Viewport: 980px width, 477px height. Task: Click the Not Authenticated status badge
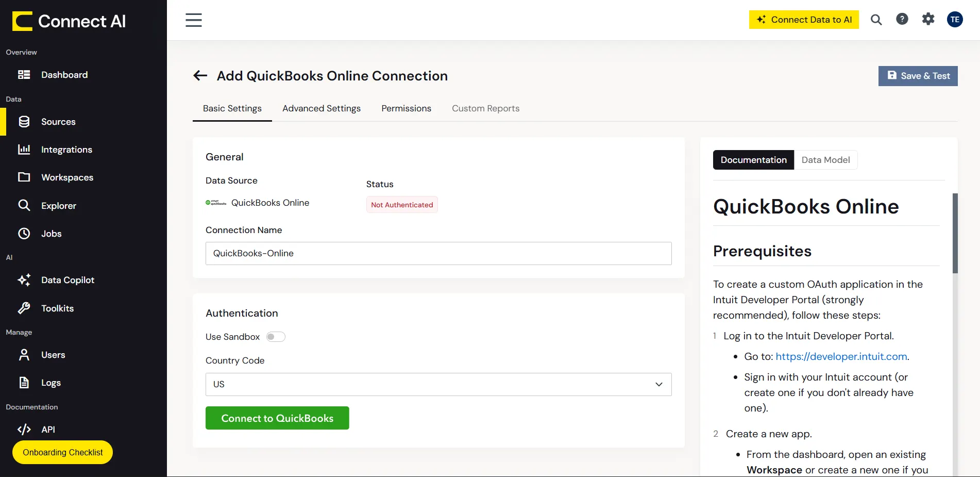pyautogui.click(x=402, y=205)
